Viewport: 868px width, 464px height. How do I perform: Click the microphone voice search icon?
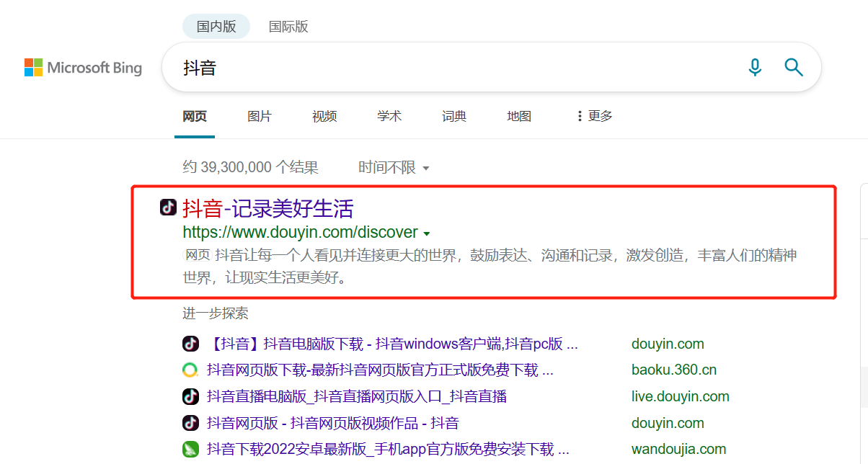(x=755, y=68)
